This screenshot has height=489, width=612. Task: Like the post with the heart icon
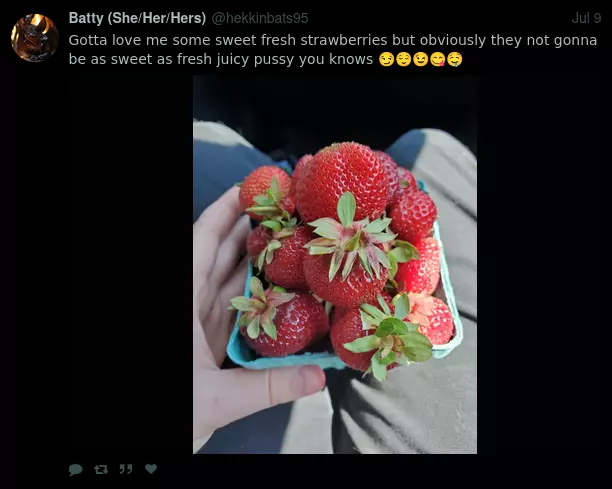(x=151, y=468)
